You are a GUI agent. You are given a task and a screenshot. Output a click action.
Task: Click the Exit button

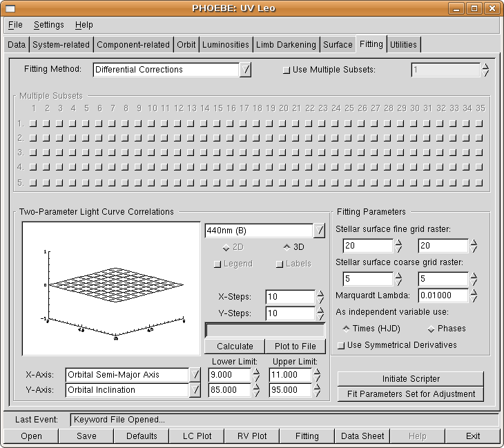pyautogui.click(x=473, y=436)
